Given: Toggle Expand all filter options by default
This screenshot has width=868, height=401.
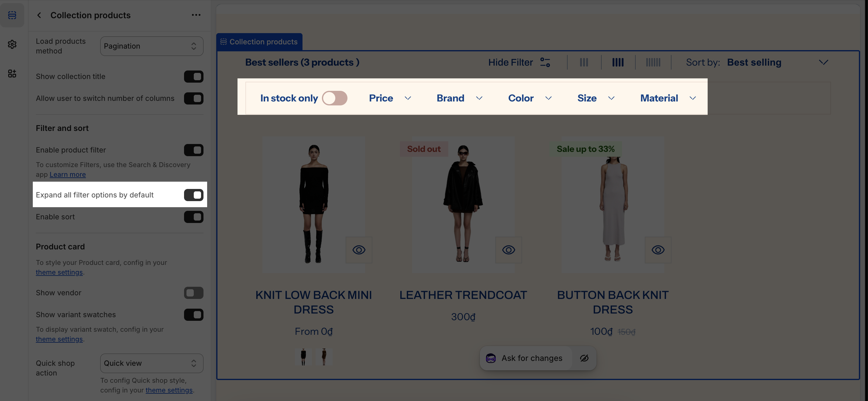Looking at the screenshot, I should [193, 195].
